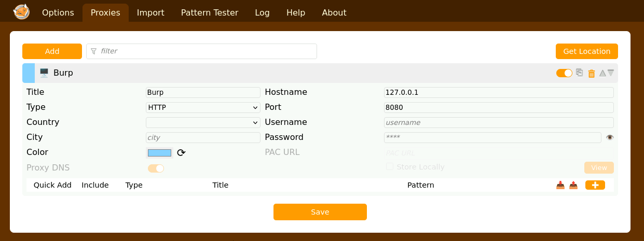Open the Type dropdown showing HTTP
This screenshot has height=241, width=644.
click(203, 107)
